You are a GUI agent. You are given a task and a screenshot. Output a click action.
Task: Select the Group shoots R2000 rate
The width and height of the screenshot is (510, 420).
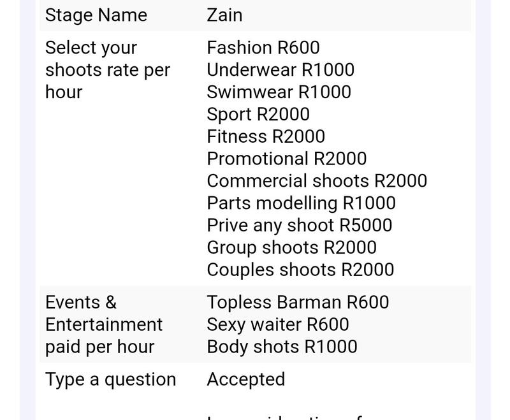coord(292,247)
